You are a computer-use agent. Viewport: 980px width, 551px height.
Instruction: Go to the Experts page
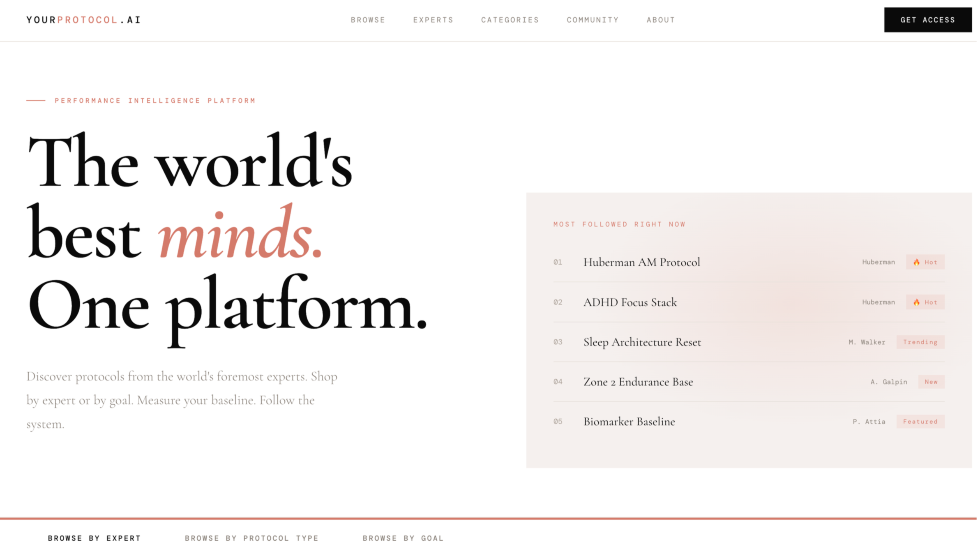pos(433,20)
